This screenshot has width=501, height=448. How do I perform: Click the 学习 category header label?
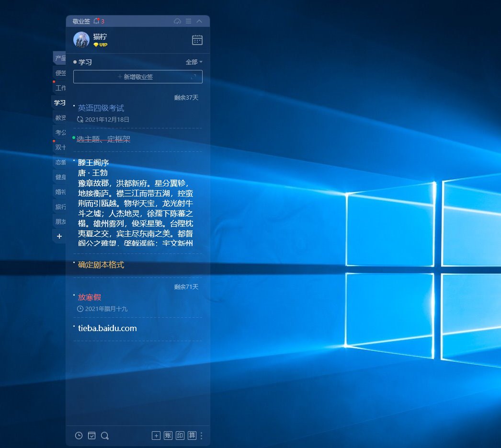coord(85,62)
